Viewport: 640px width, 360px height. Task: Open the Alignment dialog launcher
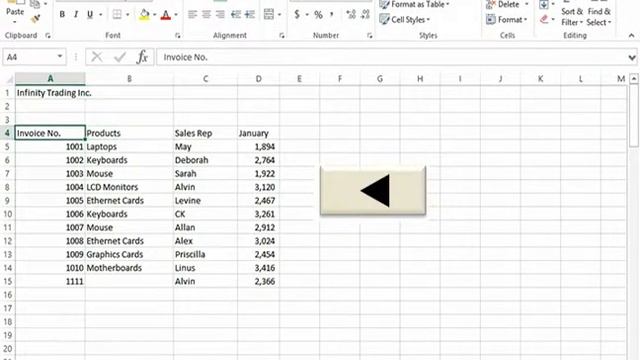282,36
